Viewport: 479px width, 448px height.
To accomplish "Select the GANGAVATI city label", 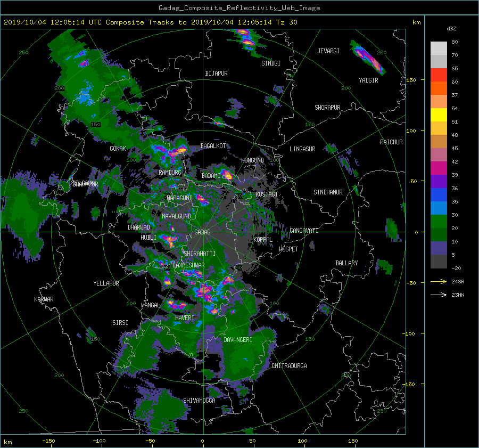I will click(x=304, y=231).
